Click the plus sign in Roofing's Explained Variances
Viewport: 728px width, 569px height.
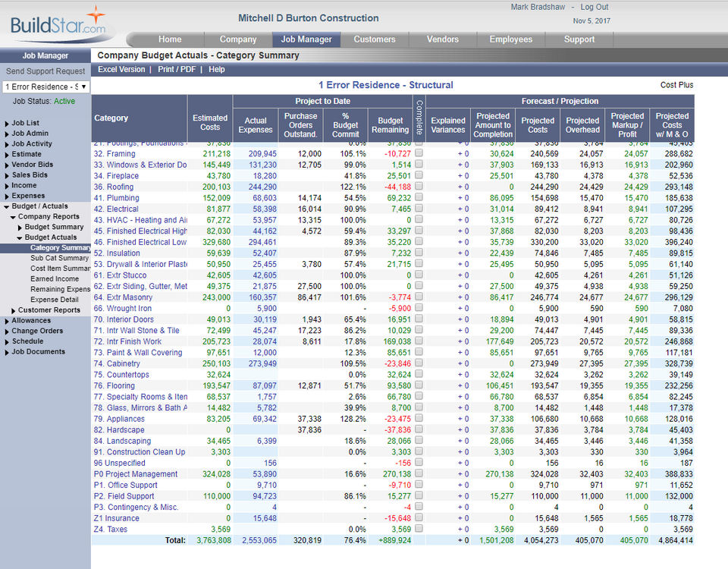click(459, 187)
